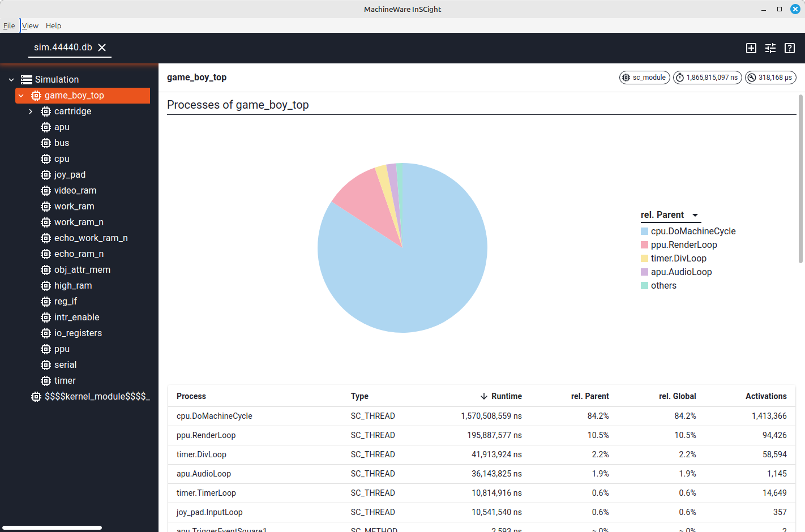Open the rel. Parent chart dropdown
Screen dimensions: 805x532
671,215
